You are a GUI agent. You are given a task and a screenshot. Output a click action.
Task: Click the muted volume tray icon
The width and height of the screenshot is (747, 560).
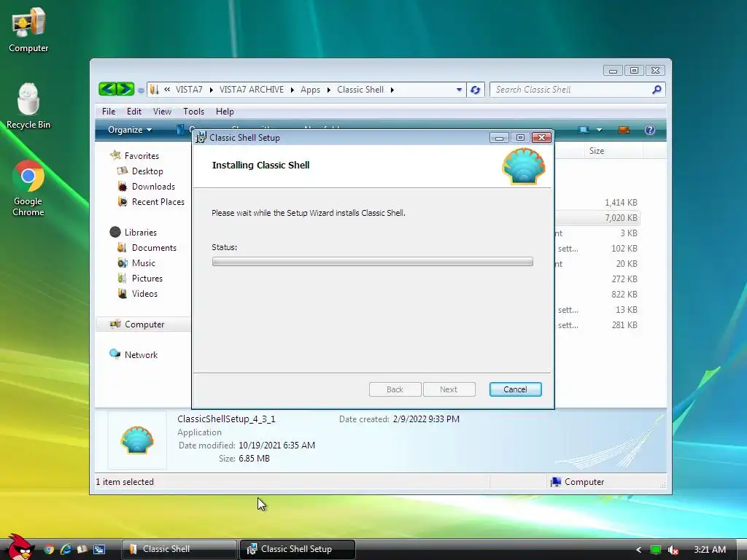pyautogui.click(x=673, y=550)
